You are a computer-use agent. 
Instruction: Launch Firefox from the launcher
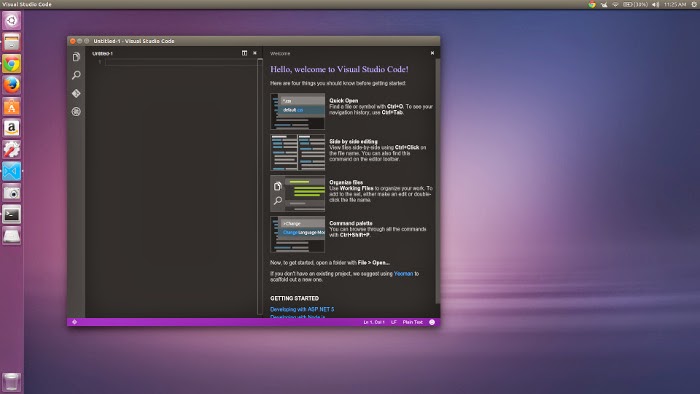[x=12, y=85]
